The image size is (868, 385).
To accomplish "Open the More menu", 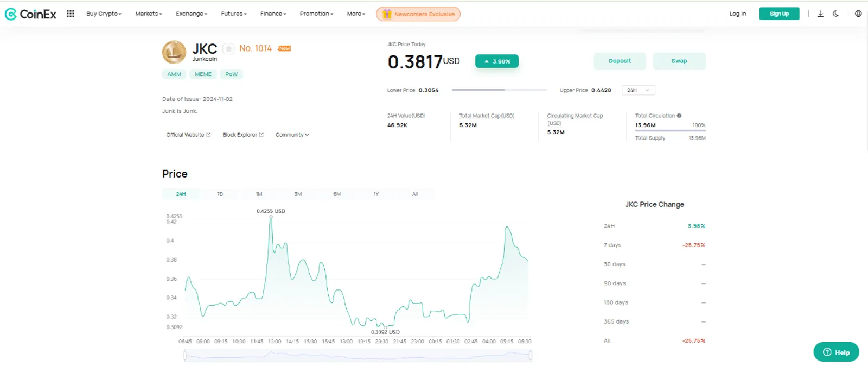I will click(356, 14).
